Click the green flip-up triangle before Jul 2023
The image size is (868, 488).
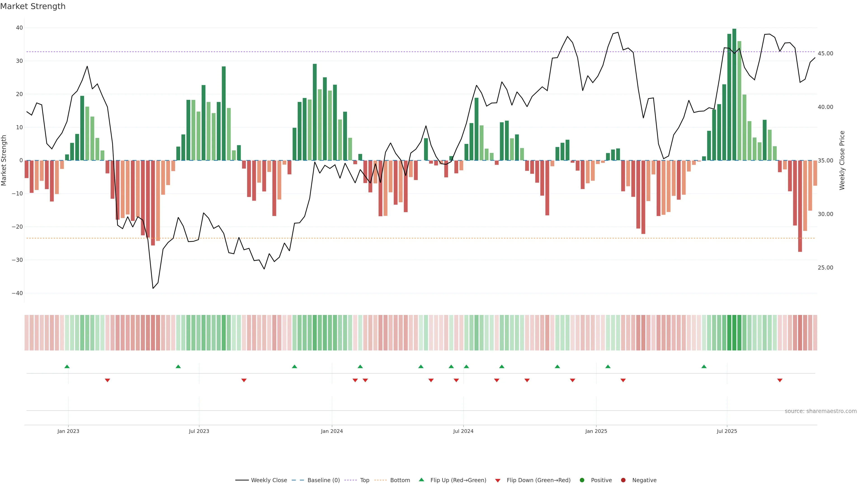pos(178,366)
